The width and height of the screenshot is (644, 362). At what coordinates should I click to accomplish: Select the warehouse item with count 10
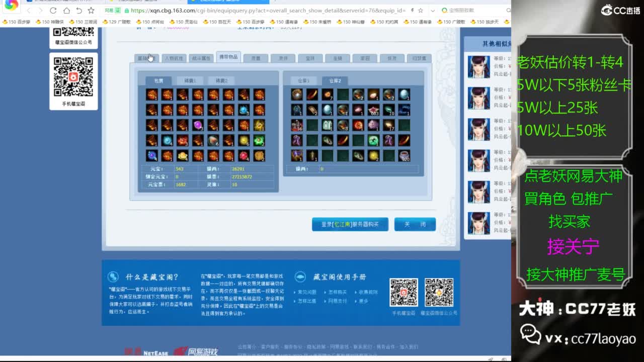pos(388,110)
